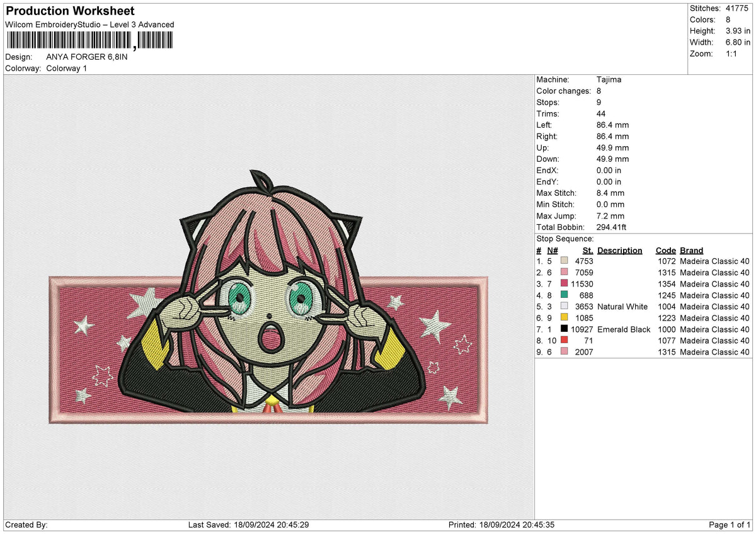
Task: Click the Created By label in footer
Action: (x=26, y=525)
